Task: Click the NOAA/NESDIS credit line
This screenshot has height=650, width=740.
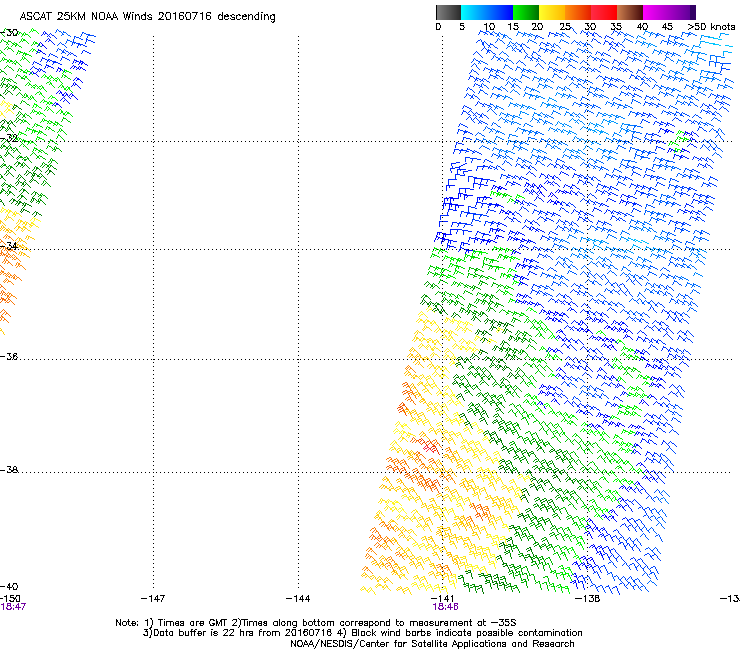Action: tap(432, 644)
